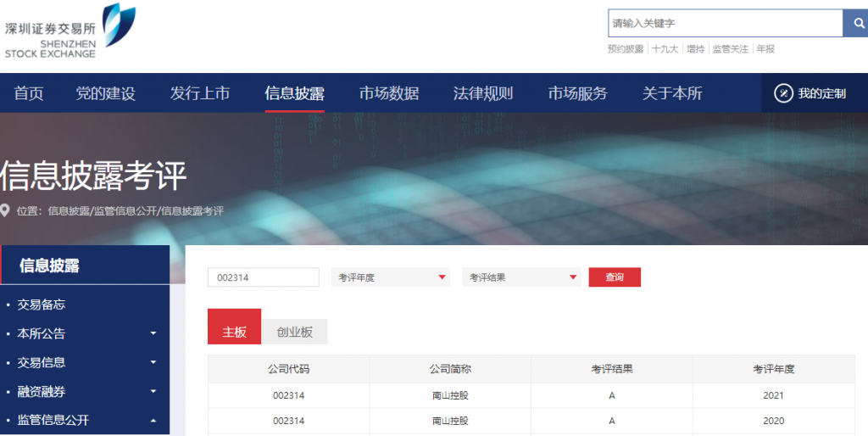
Task: Open 交易备忘 in the sidebar
Action: coord(42,305)
